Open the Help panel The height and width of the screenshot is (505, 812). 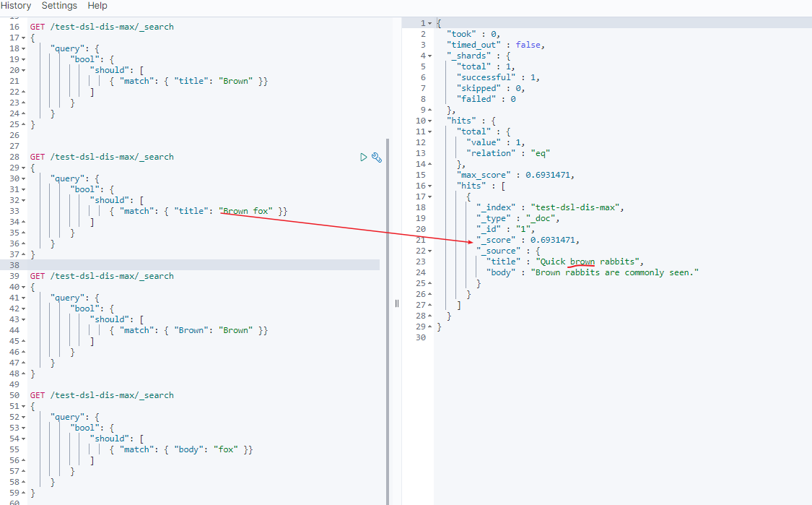click(97, 6)
